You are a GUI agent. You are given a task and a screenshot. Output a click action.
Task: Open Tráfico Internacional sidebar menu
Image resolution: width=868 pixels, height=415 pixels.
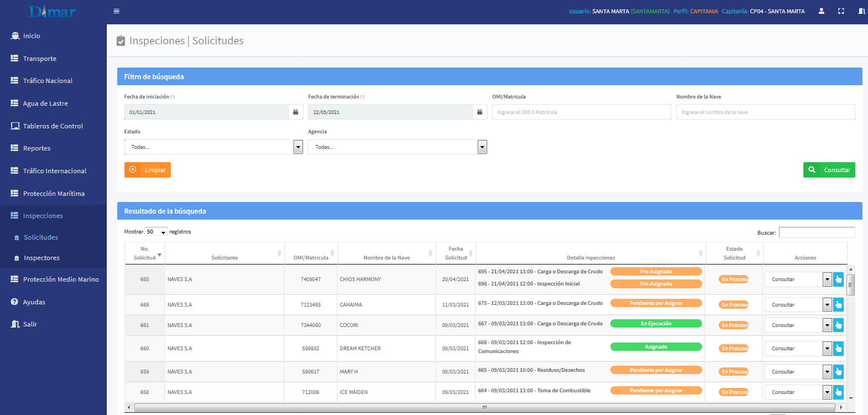pos(54,171)
